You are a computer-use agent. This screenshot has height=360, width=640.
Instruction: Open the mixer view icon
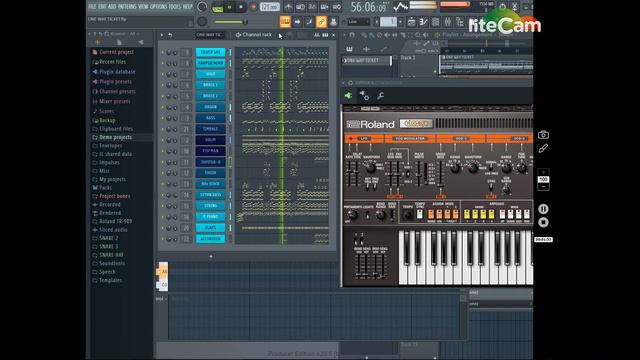[x=448, y=22]
